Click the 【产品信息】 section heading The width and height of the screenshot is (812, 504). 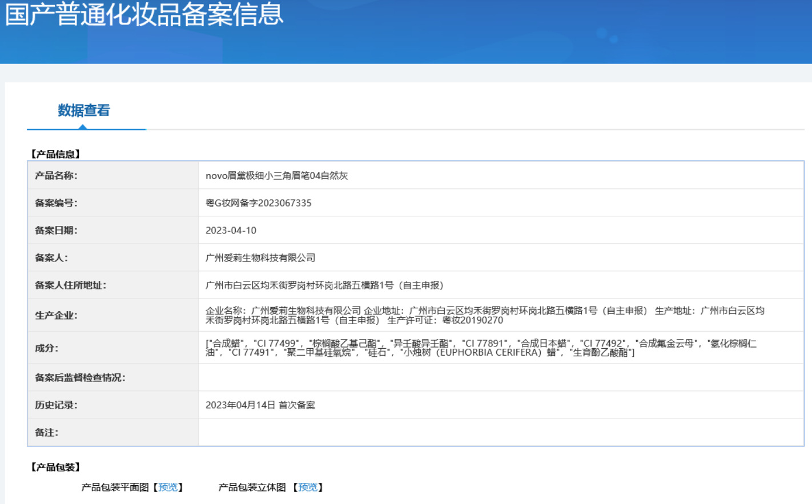click(x=55, y=154)
